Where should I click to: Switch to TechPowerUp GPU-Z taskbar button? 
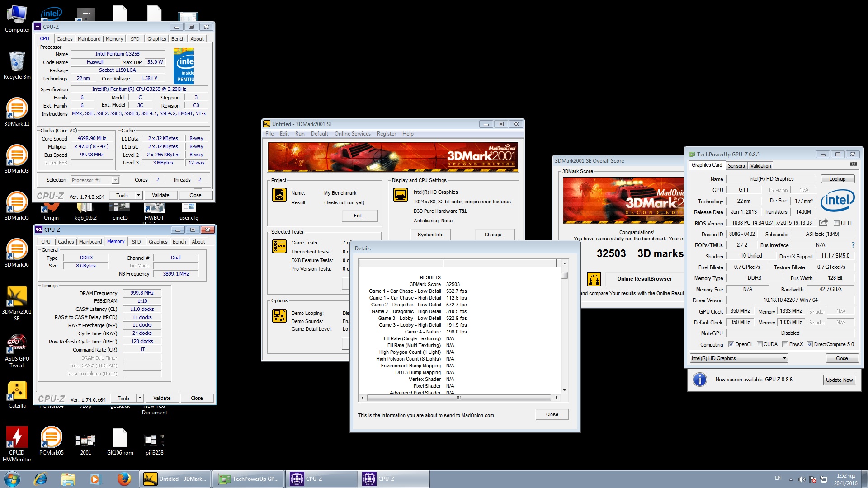(248, 479)
